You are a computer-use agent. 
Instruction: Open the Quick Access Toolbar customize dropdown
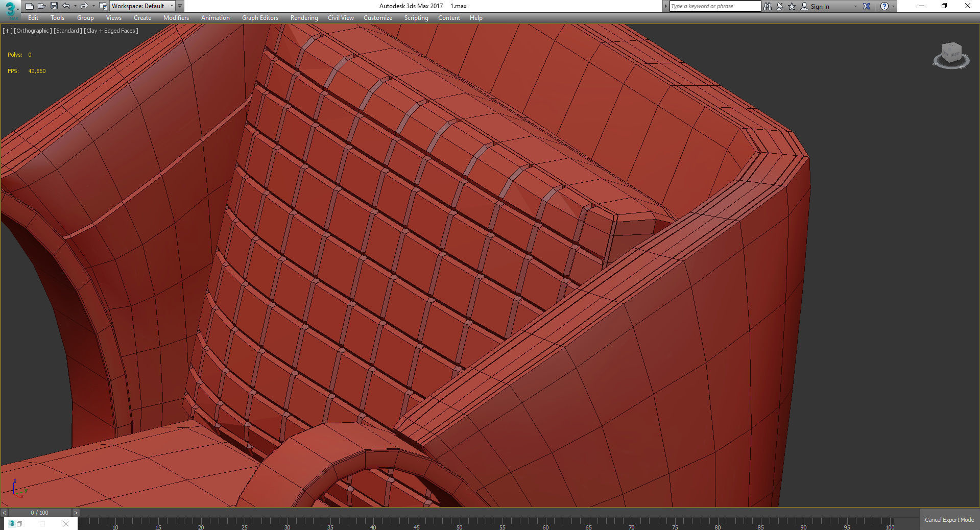180,6
